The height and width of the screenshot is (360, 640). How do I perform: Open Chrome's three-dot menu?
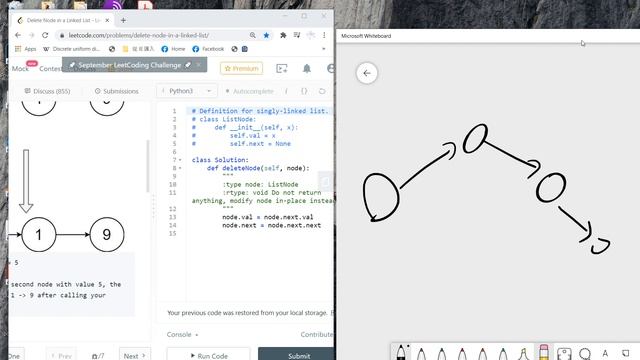[x=324, y=35]
